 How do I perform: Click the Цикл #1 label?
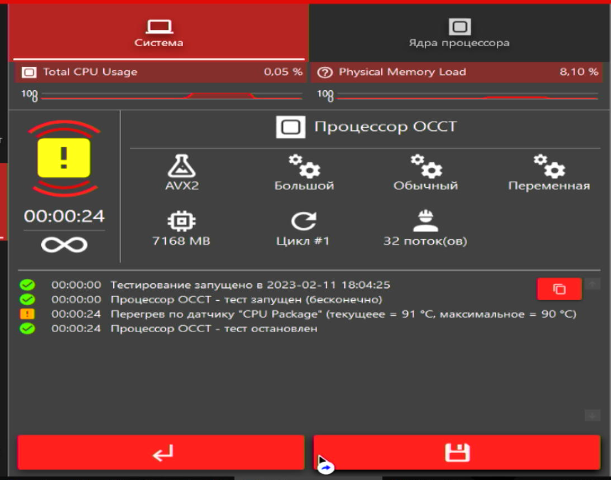(303, 241)
